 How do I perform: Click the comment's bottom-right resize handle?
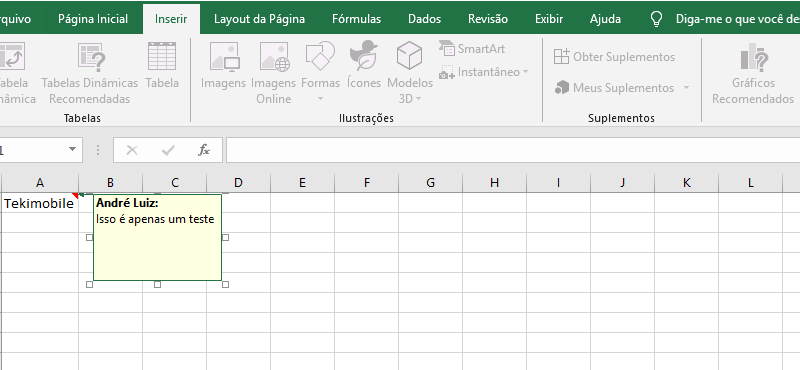[x=226, y=284]
